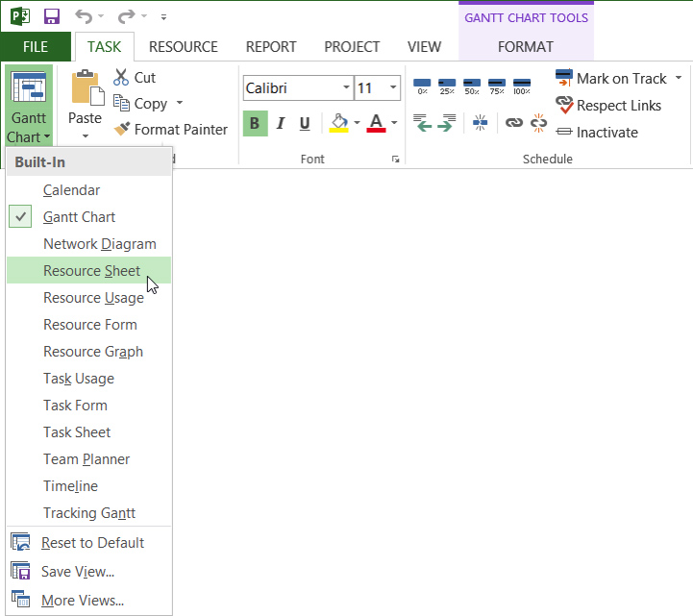Click the Reset to Default icon
The image size is (693, 616).
(x=20, y=542)
